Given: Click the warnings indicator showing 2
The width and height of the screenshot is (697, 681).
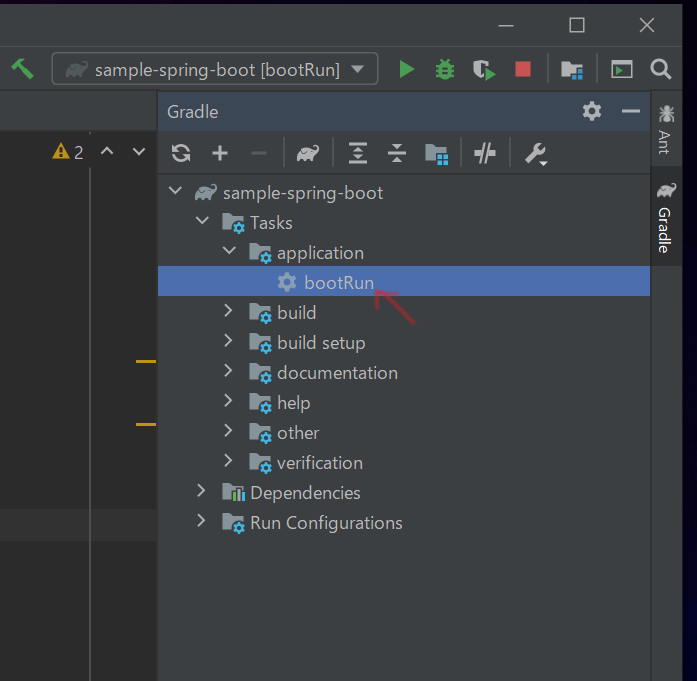Looking at the screenshot, I should (68, 152).
